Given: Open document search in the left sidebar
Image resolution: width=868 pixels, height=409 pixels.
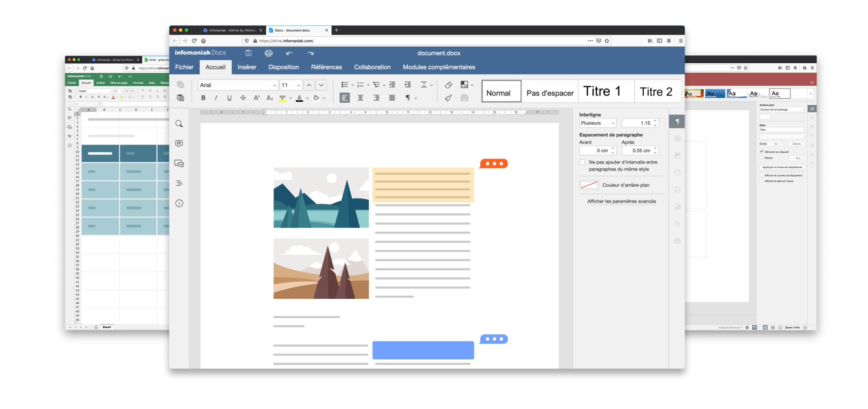Looking at the screenshot, I should click(179, 123).
